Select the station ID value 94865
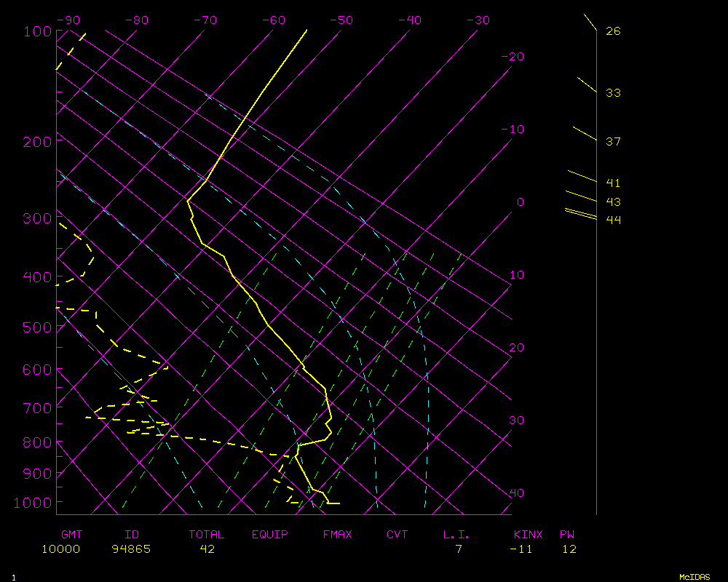 [x=131, y=549]
